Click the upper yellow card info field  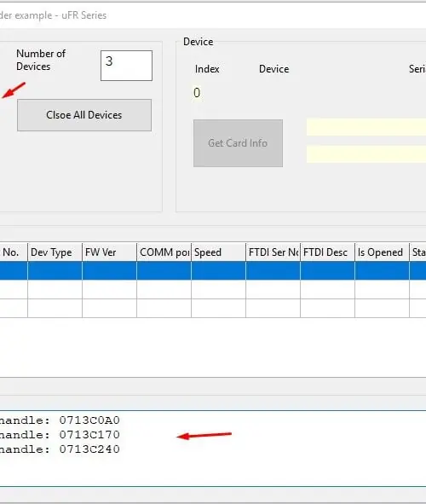[x=366, y=127]
